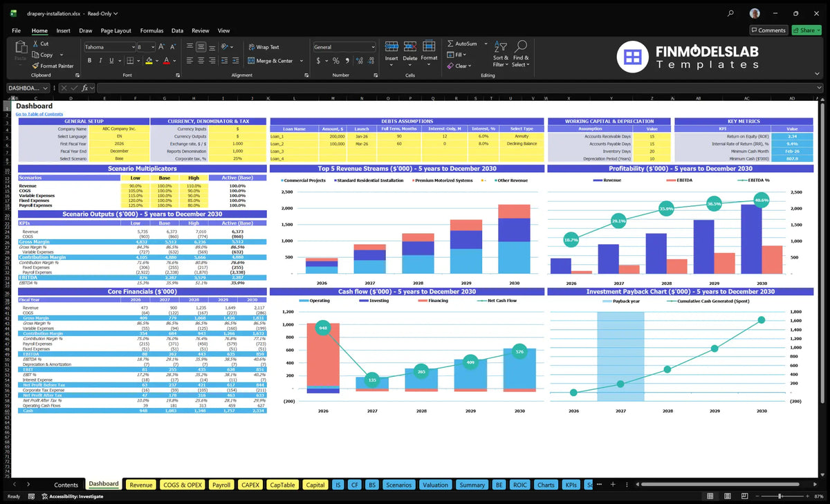Click the add new sheet plus button
The height and width of the screenshot is (504, 830).
pos(612,485)
